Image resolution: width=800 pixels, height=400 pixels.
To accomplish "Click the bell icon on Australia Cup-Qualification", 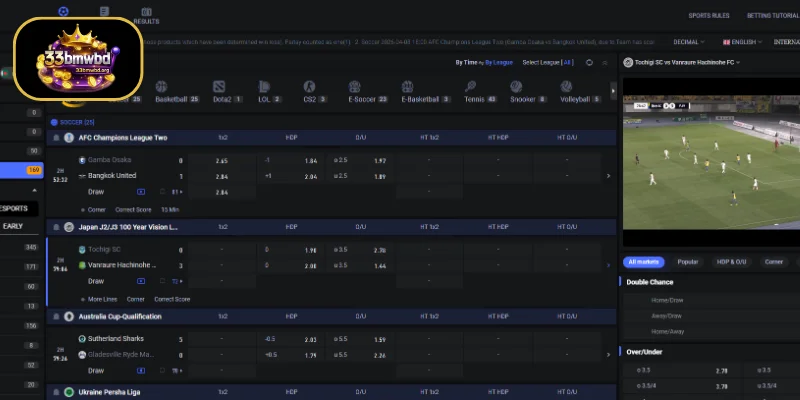I will click(x=56, y=316).
